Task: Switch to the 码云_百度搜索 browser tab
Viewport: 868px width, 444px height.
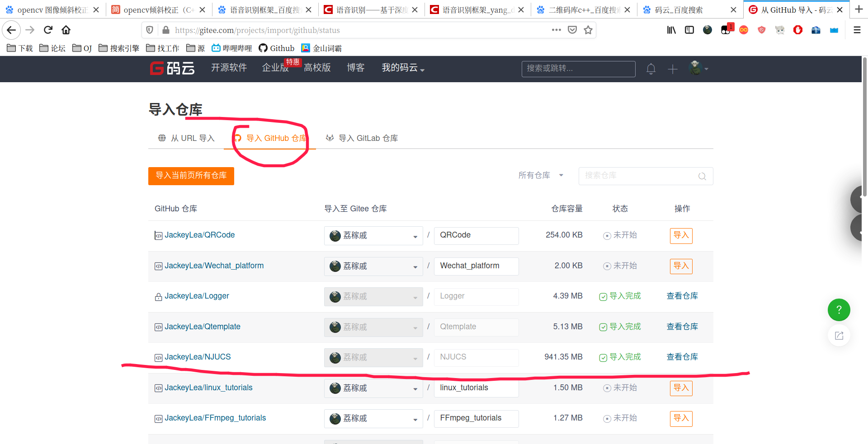Action: (x=689, y=9)
